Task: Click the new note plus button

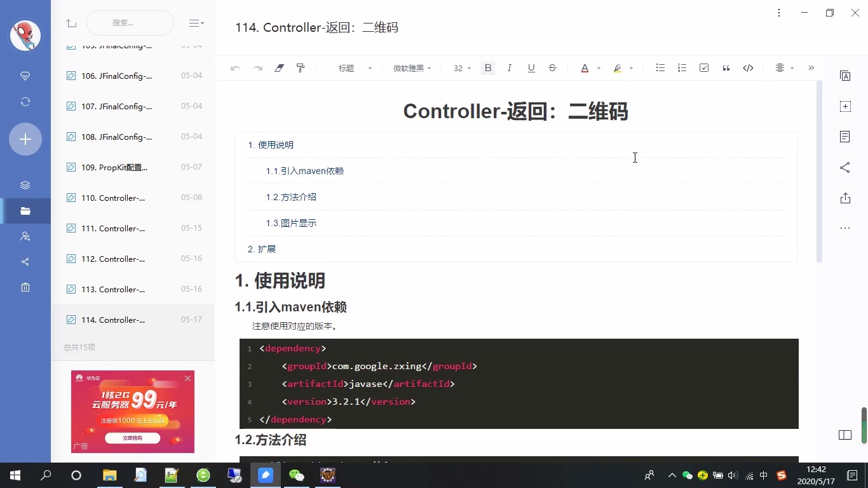Action: tap(25, 139)
